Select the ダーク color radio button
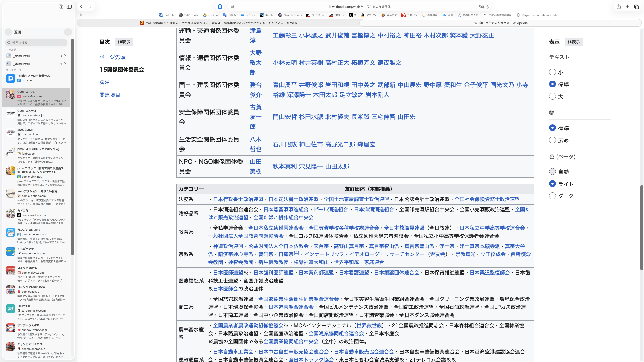Viewport: 644px width, 362px height. click(x=552, y=196)
